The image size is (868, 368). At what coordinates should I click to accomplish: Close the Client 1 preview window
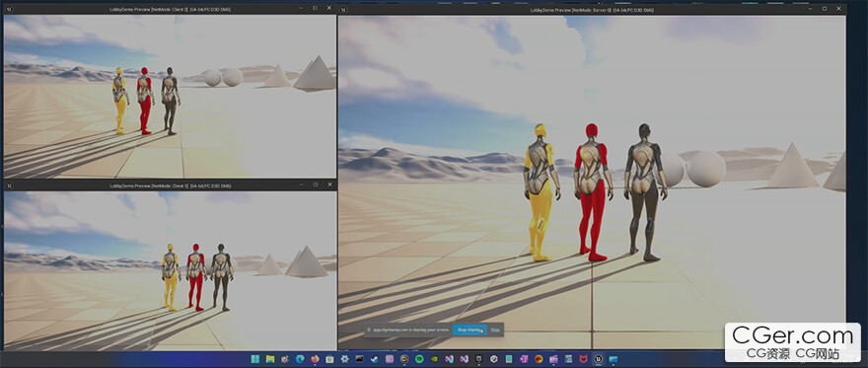(328, 184)
